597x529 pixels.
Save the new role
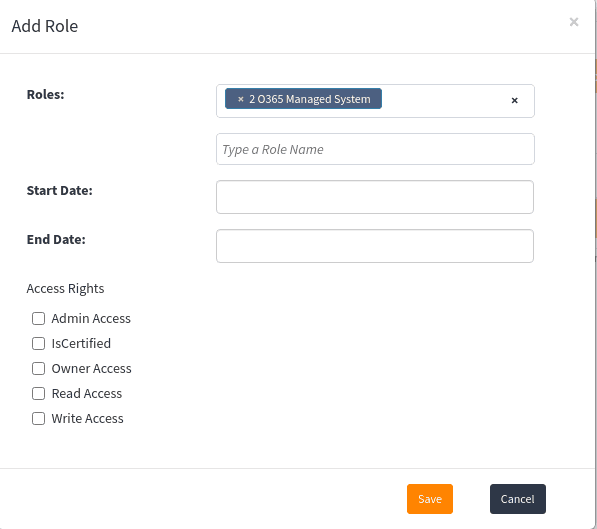click(x=429, y=499)
